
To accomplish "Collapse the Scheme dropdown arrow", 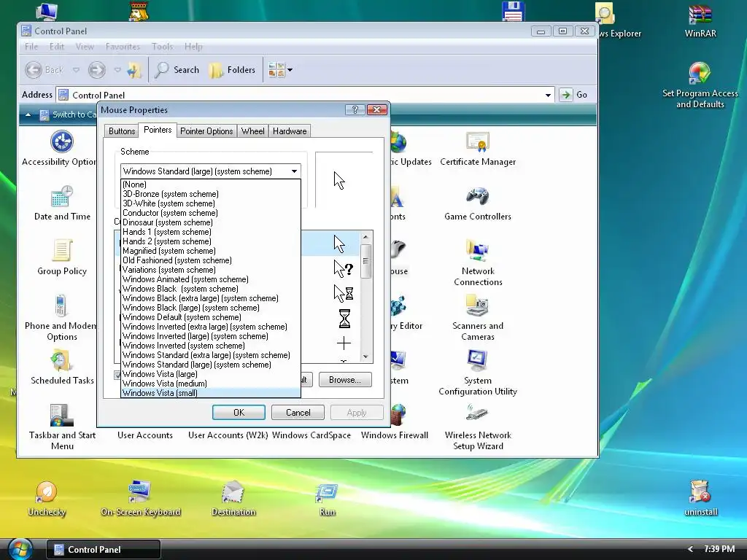I will pos(295,171).
